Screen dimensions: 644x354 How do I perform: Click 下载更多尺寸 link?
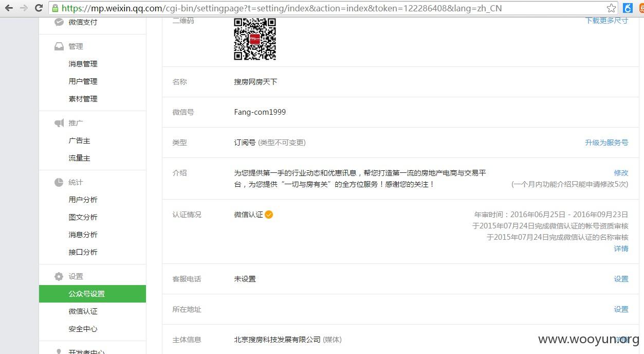tap(606, 21)
